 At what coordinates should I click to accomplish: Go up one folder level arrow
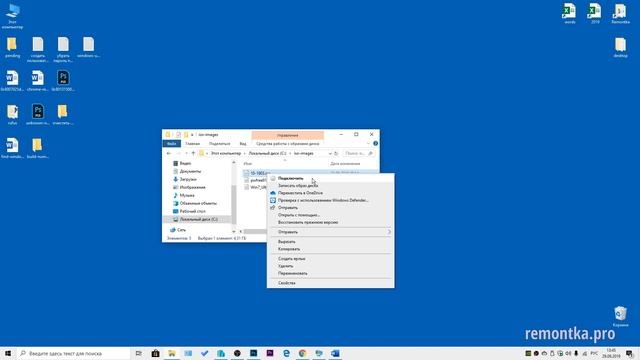pyautogui.click(x=193, y=153)
